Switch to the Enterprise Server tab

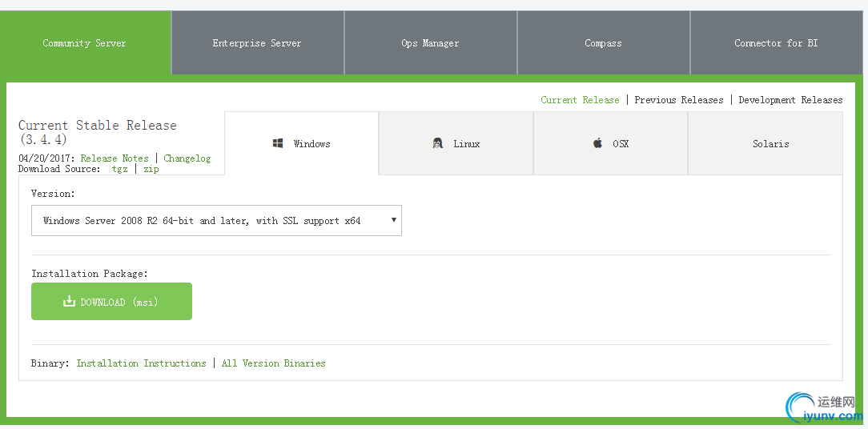click(x=257, y=42)
